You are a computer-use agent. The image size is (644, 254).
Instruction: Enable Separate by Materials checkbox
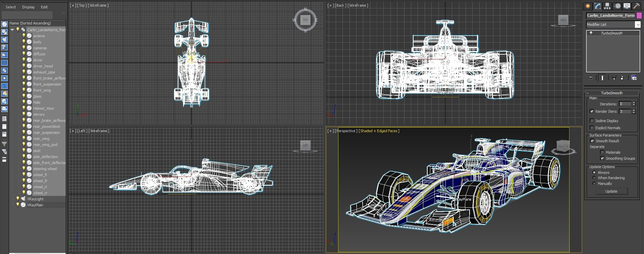pos(602,152)
